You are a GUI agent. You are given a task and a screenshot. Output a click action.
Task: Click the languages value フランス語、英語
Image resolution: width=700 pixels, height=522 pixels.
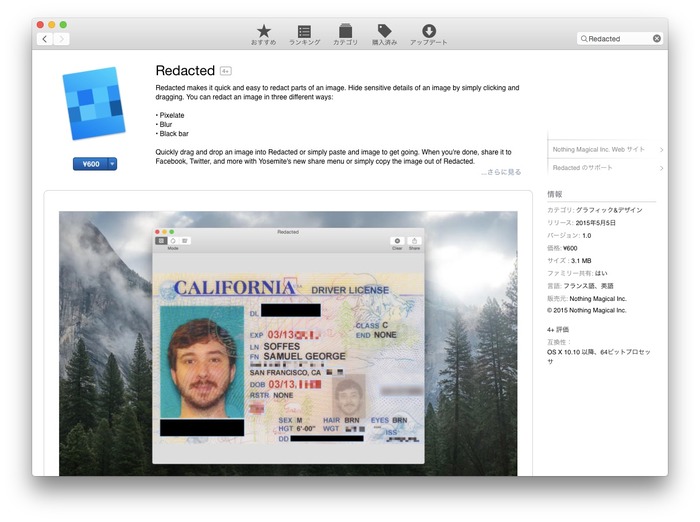(588, 286)
